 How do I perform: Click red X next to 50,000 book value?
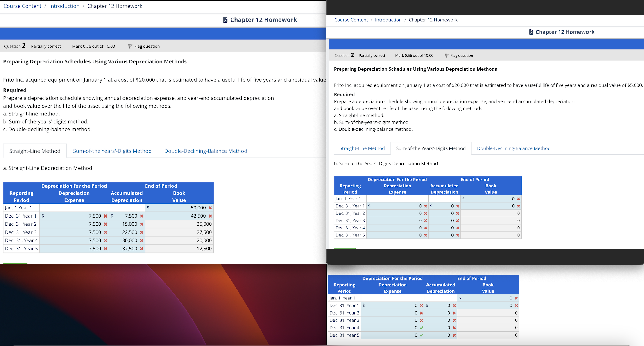coord(210,208)
